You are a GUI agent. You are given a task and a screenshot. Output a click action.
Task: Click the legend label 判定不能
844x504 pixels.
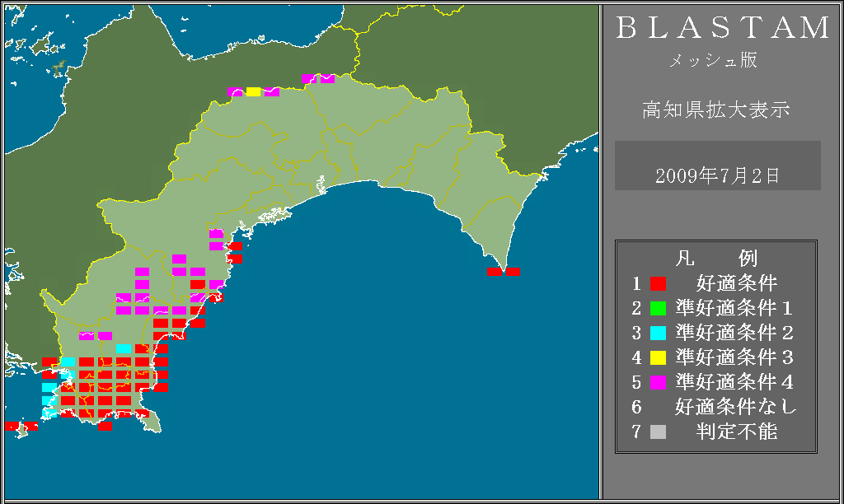coord(737,432)
